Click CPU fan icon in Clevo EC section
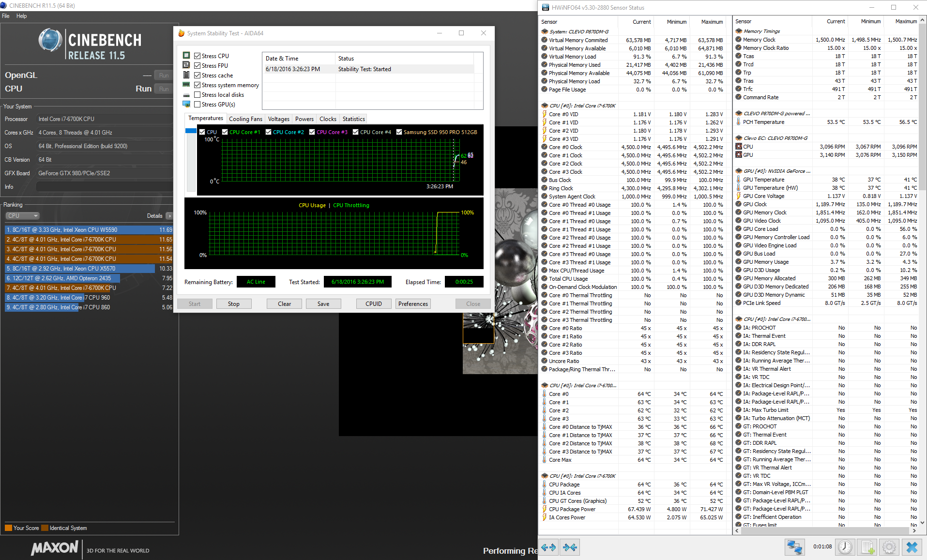Viewport: 927px width, 560px height. 739,147
